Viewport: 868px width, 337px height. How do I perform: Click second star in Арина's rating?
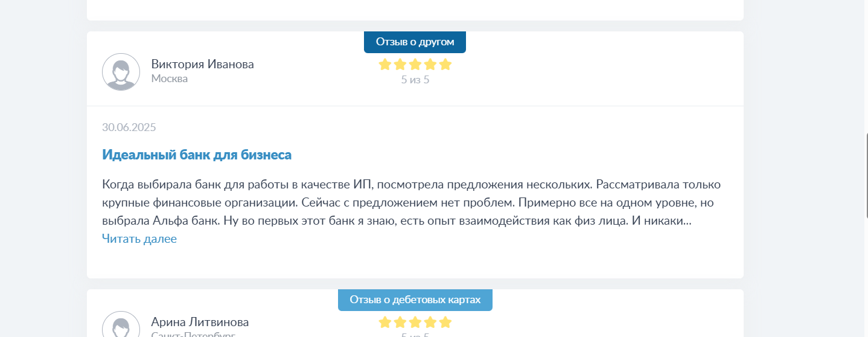(x=400, y=322)
